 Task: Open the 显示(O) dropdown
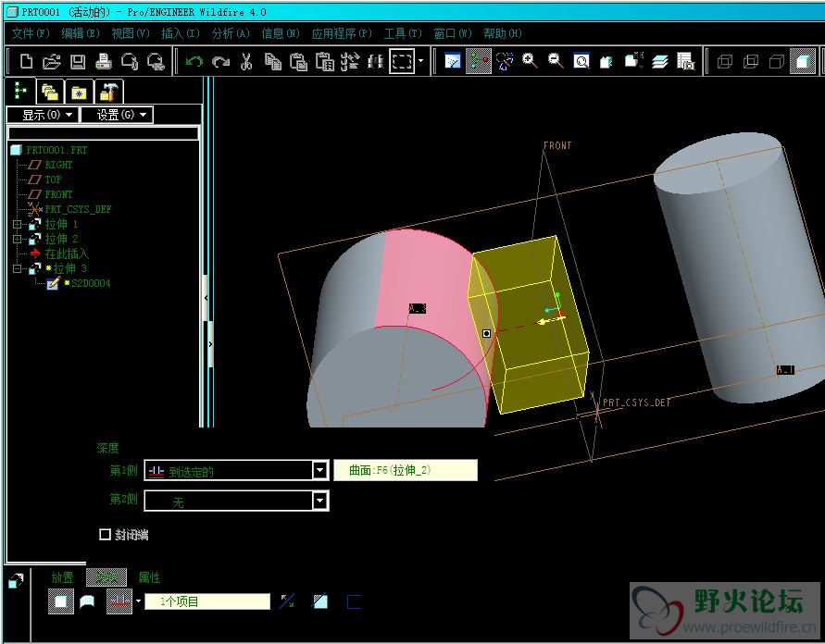click(43, 115)
